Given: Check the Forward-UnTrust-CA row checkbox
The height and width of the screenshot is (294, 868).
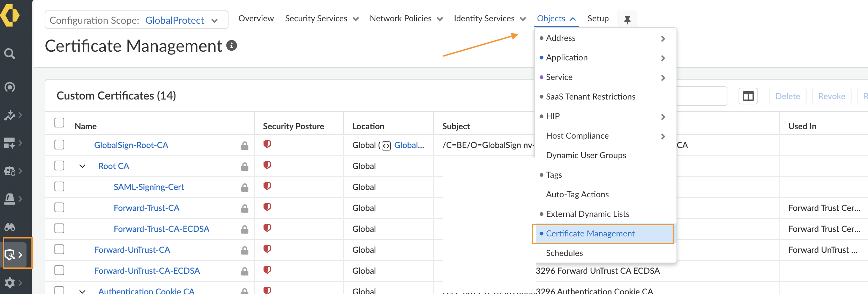Looking at the screenshot, I should click(59, 249).
